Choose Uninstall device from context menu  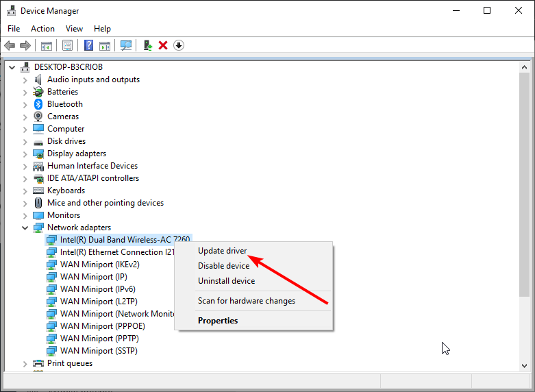coord(226,281)
